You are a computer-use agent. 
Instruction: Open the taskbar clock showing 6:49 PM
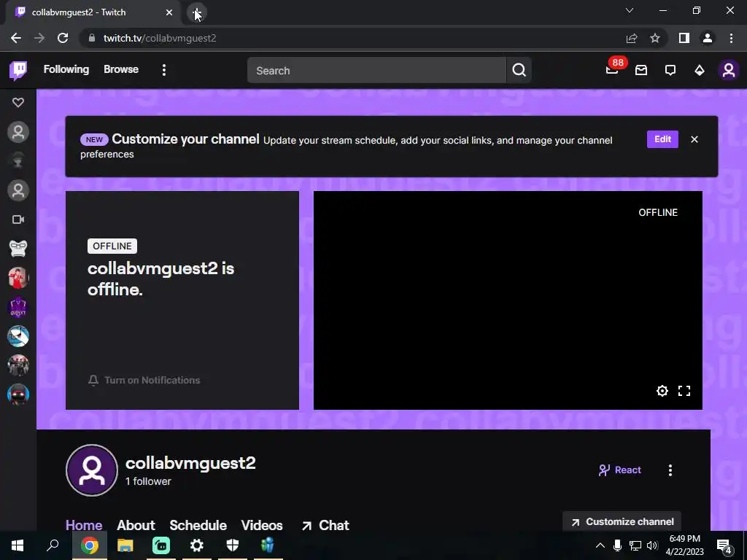(x=684, y=545)
